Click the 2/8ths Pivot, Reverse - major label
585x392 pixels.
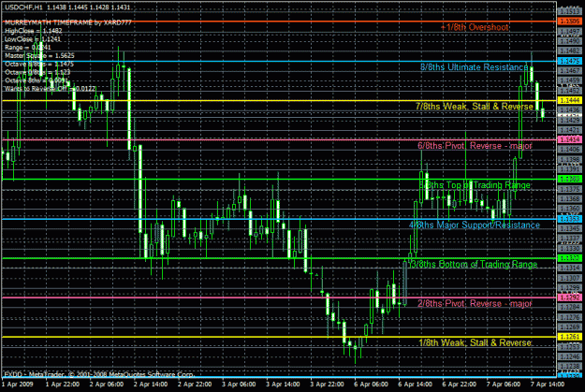point(475,304)
